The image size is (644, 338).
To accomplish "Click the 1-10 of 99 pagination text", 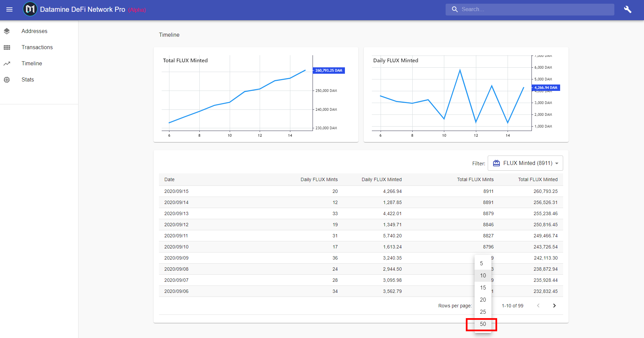I will click(x=513, y=306).
